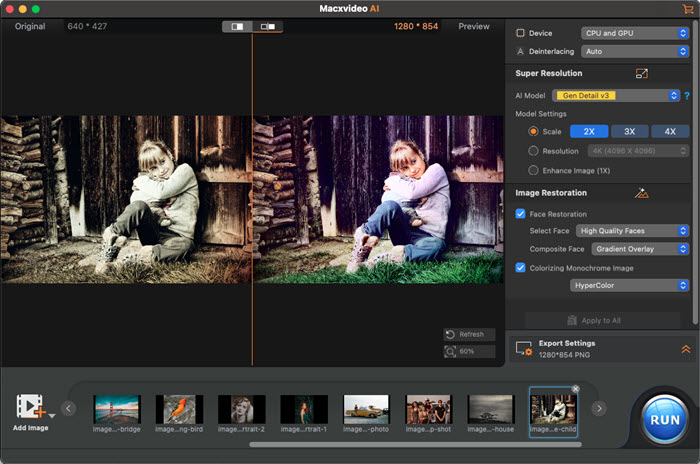This screenshot has width=700, height=464.
Task: Click the 1280*854 PNG export text
Action: coord(564,355)
